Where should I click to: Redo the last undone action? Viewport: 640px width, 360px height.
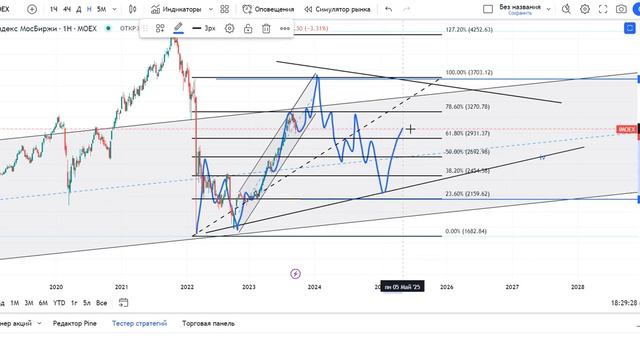[x=406, y=9]
